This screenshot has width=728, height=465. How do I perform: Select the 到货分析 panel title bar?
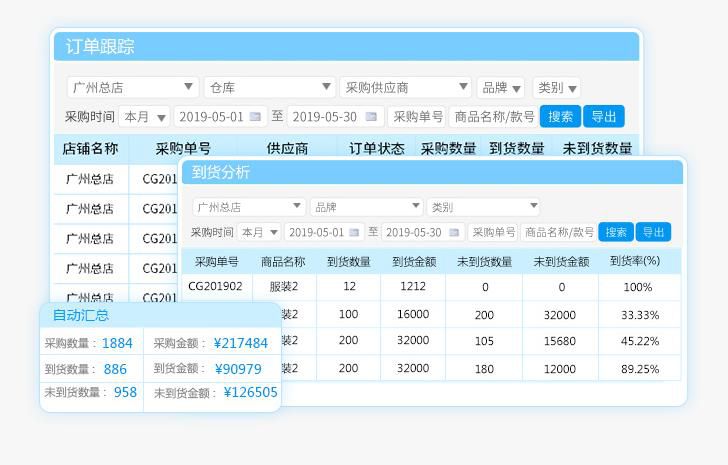click(x=431, y=172)
